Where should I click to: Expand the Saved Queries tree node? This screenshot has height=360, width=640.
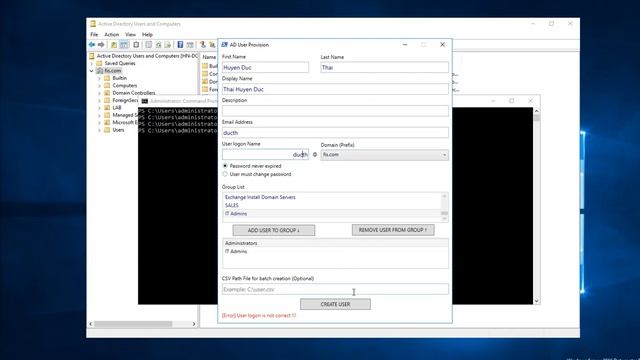point(92,63)
